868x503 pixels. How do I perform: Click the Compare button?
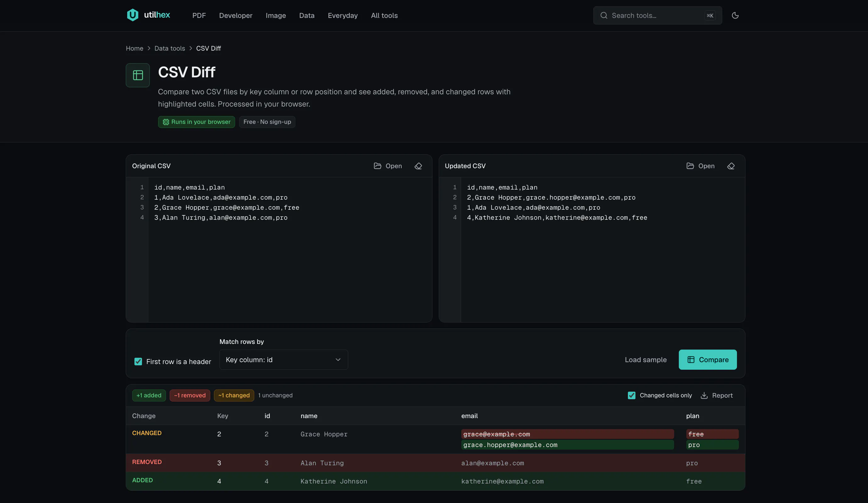tap(707, 360)
